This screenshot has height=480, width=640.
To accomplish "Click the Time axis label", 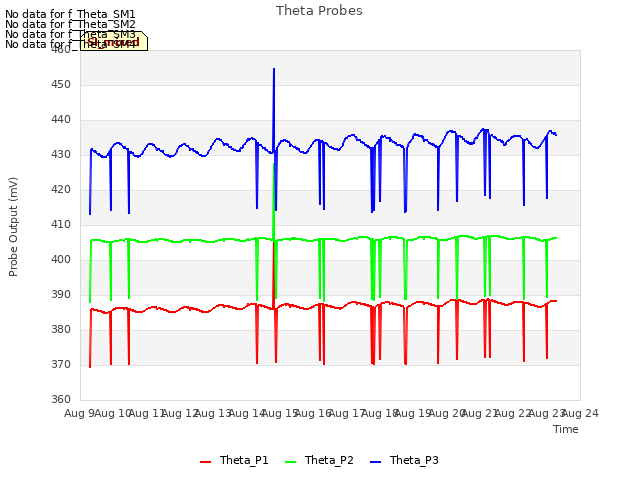I will [566, 429].
